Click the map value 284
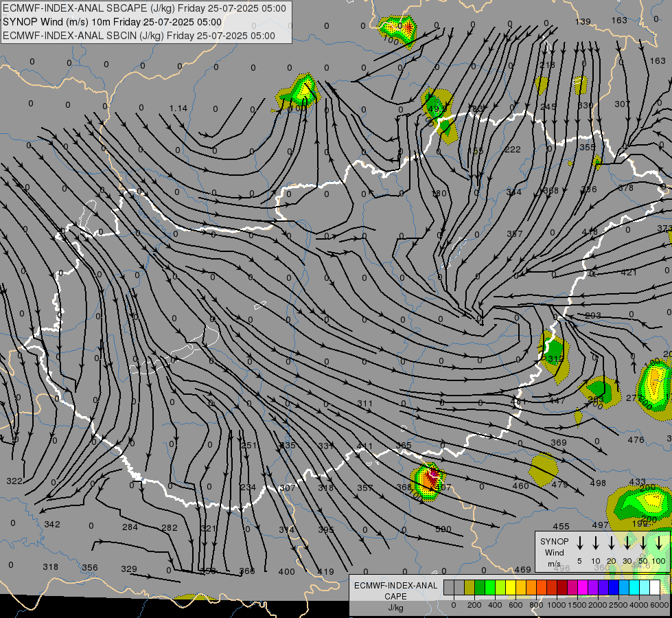The image size is (672, 618). point(130,527)
